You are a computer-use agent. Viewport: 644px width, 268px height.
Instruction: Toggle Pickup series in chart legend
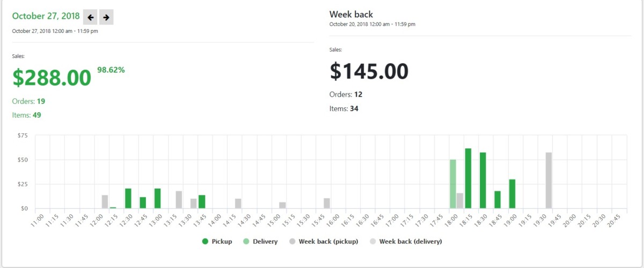(x=217, y=242)
